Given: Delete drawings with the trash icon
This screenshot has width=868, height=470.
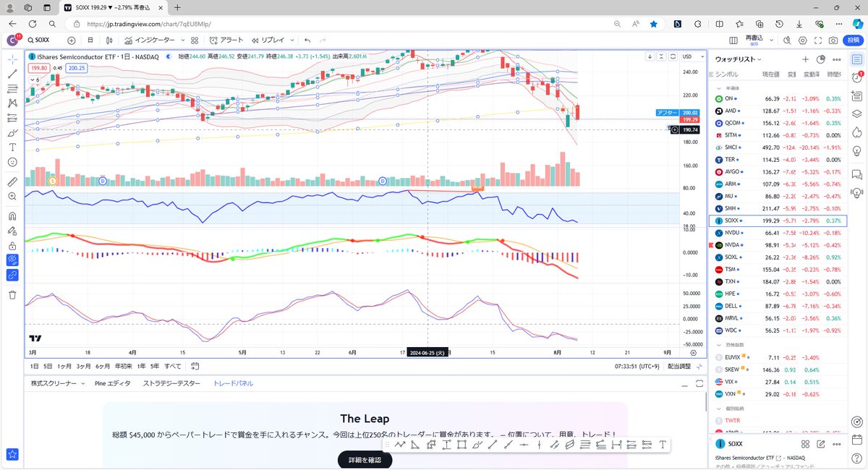Looking at the screenshot, I should [12, 294].
